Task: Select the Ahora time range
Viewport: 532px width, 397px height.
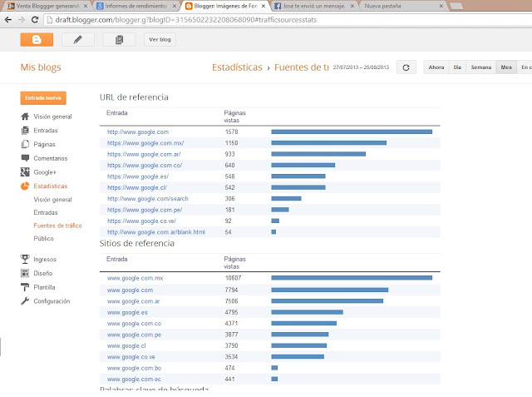Action: click(436, 67)
